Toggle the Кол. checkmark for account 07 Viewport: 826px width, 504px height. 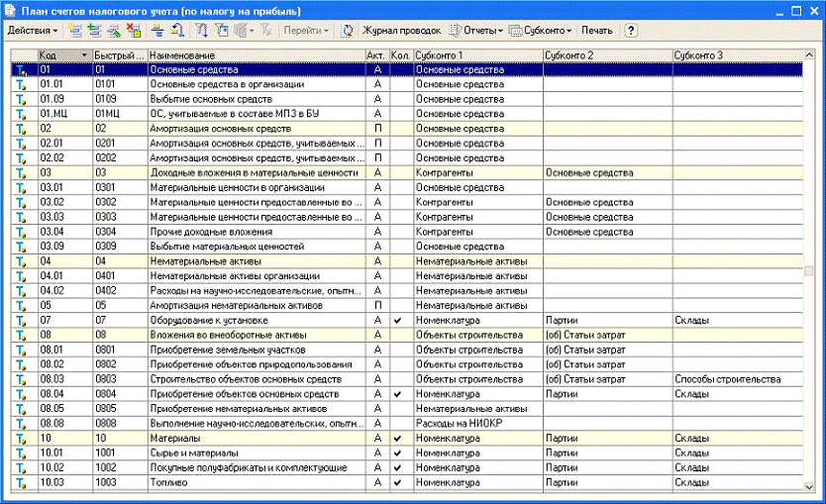[397, 321]
